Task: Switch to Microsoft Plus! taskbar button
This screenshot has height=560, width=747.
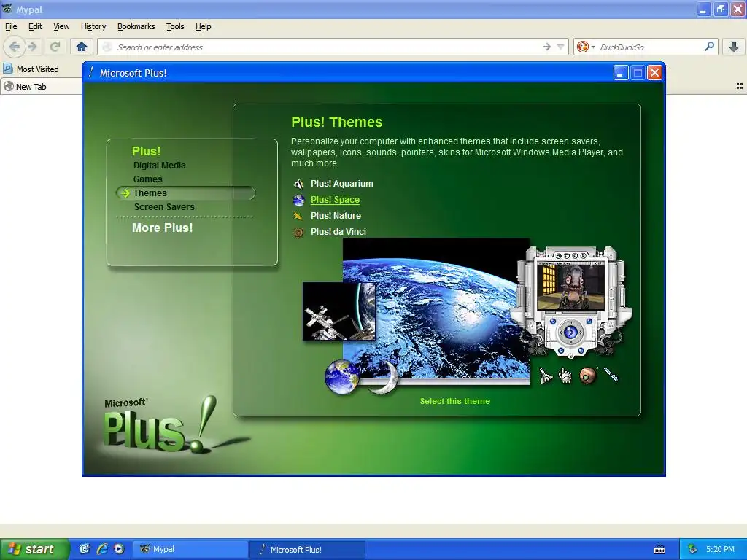Action: (307, 550)
